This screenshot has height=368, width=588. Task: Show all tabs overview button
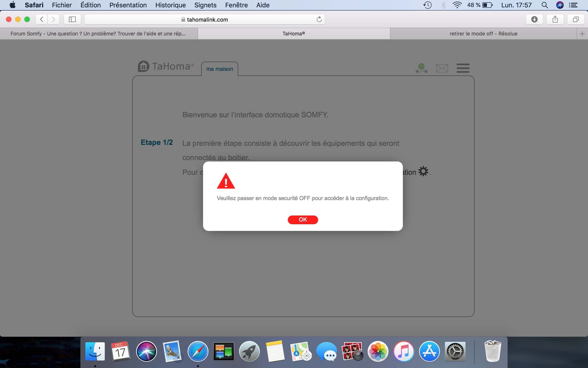pos(576,19)
